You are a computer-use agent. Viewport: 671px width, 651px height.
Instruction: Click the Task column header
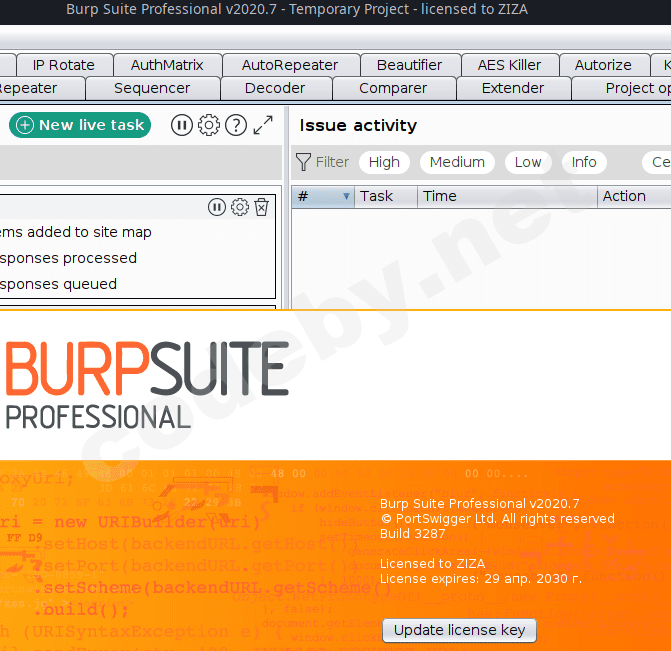[386, 196]
